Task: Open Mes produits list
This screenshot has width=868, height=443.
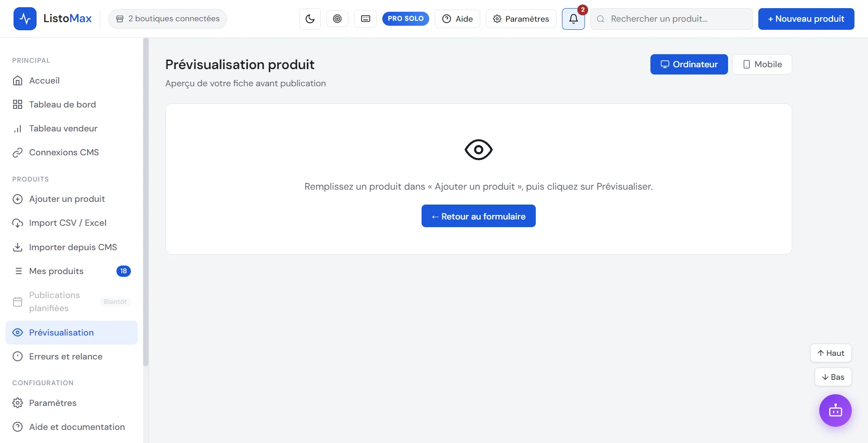Action: [x=71, y=271]
